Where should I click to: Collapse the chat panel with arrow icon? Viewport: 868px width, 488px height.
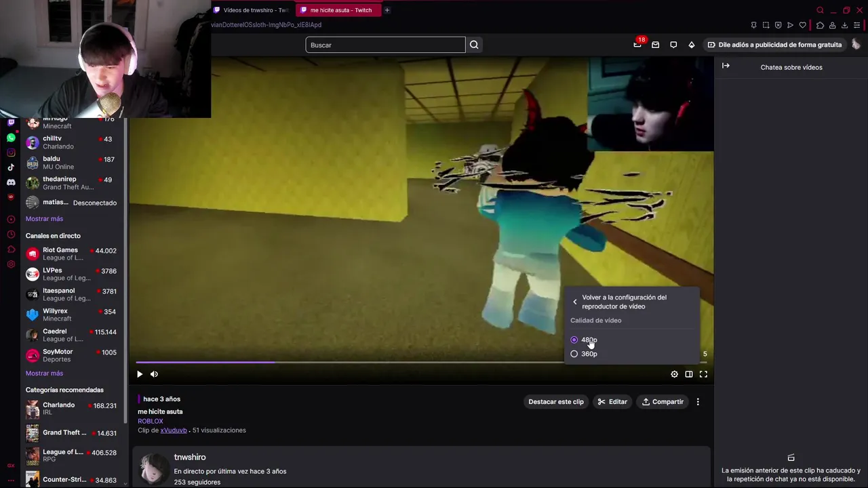point(726,66)
